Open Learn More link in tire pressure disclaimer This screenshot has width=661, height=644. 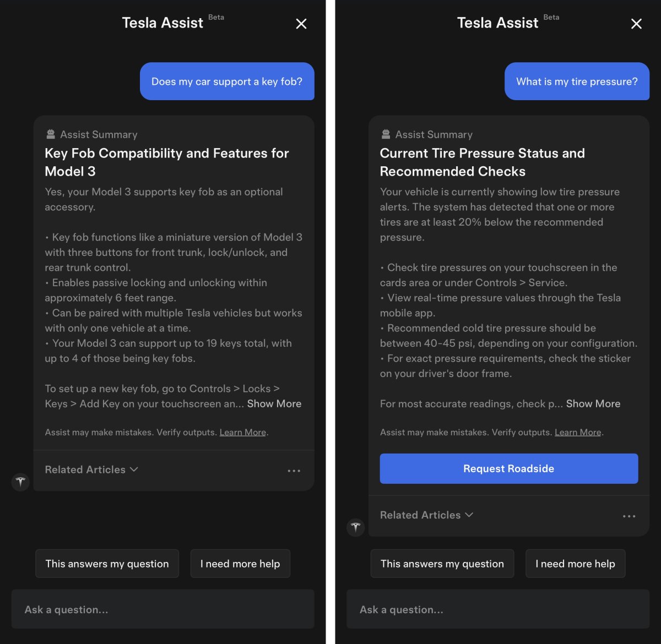click(x=578, y=433)
